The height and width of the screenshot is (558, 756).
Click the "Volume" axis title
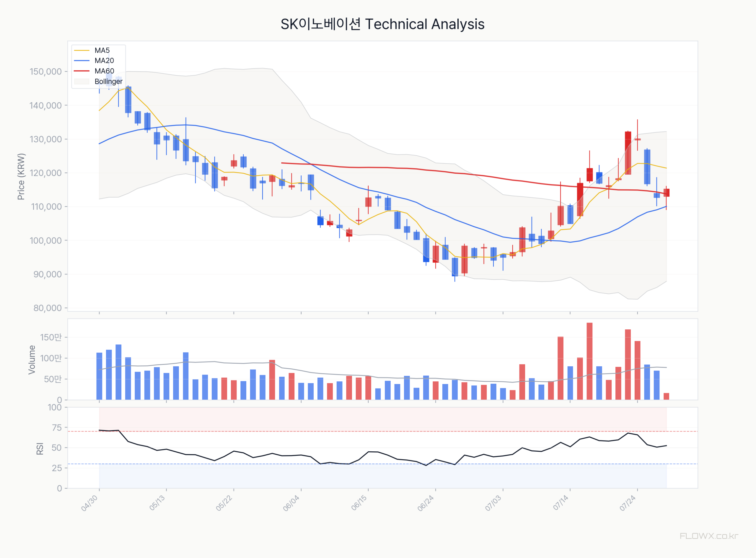coord(32,359)
